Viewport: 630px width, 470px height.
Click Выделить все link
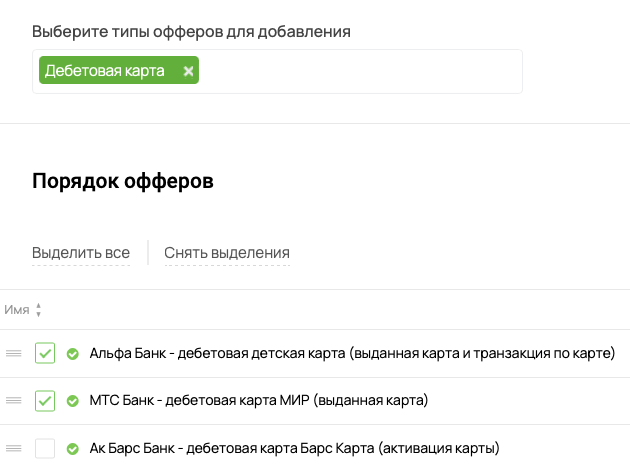pos(81,253)
